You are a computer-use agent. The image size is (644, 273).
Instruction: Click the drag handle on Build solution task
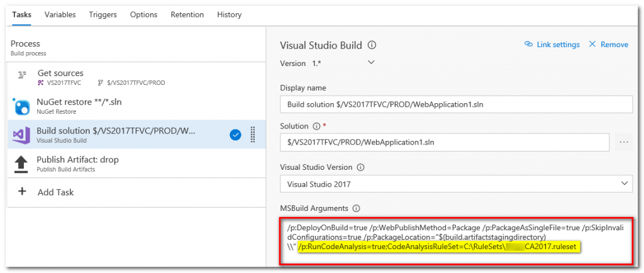(x=253, y=135)
